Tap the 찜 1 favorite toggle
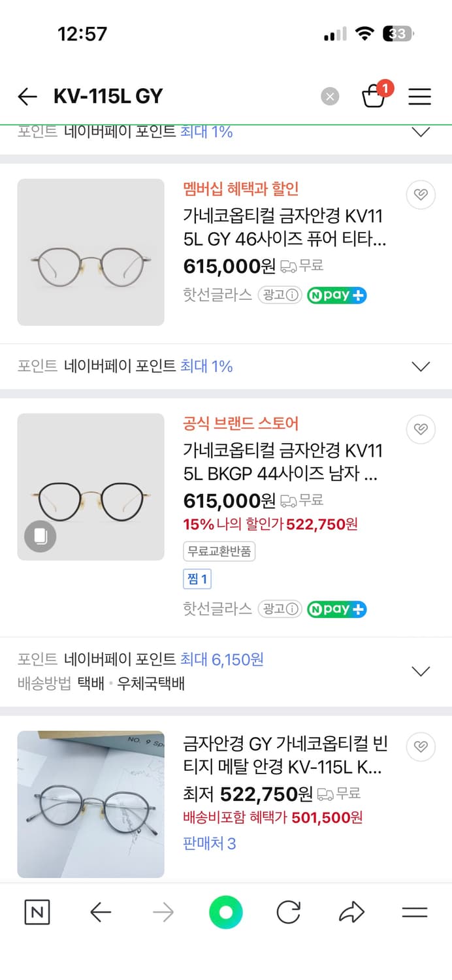This screenshot has width=452, height=980. point(197,579)
